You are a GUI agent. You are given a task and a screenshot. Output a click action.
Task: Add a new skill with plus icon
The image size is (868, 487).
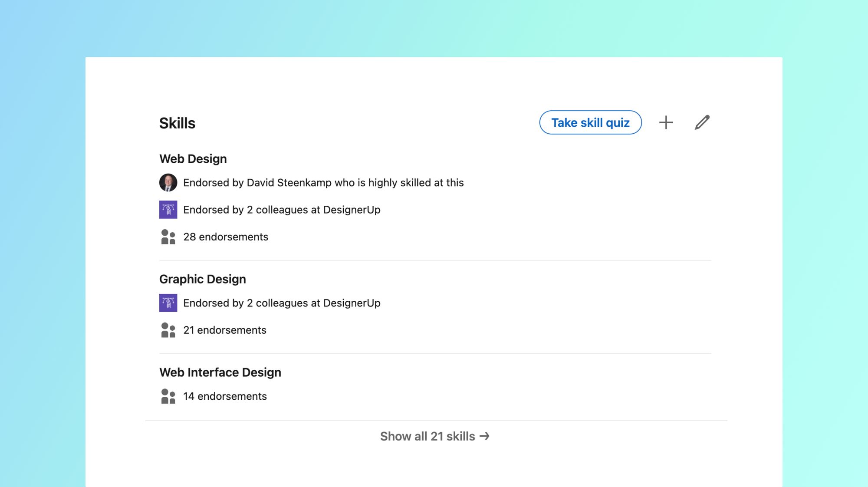click(666, 122)
